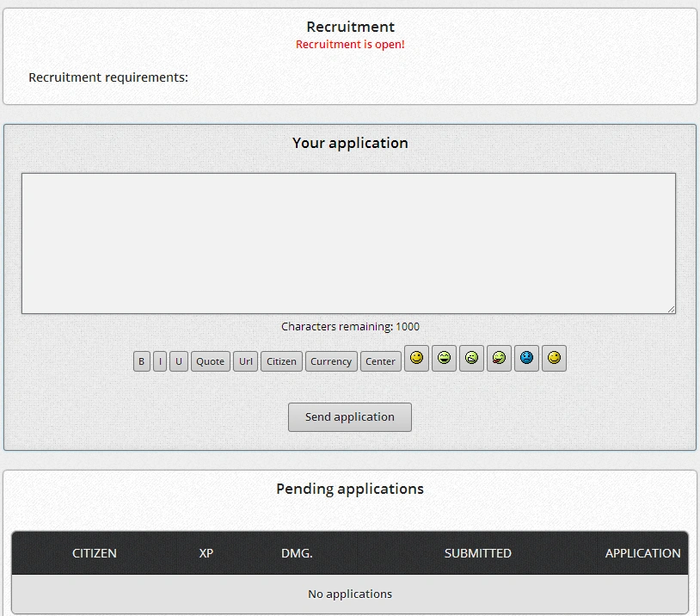Image resolution: width=700 pixels, height=616 pixels.
Task: Click the XP column header
Action: pos(206,553)
